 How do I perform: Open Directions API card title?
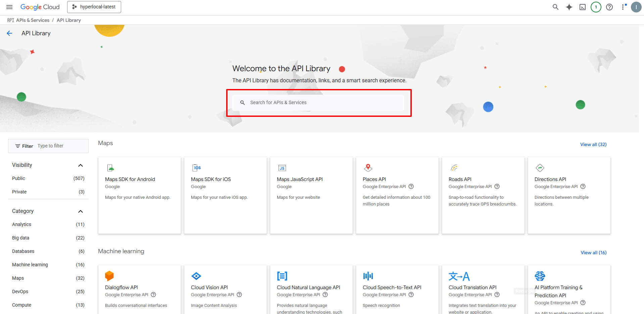pos(550,179)
